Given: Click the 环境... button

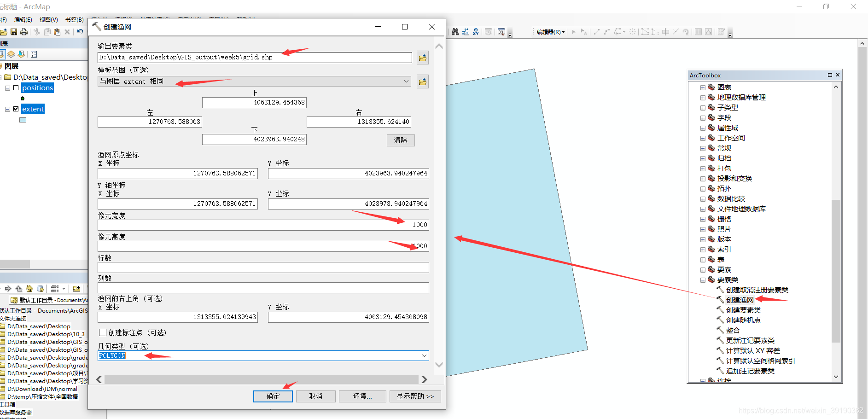Looking at the screenshot, I should (362, 396).
